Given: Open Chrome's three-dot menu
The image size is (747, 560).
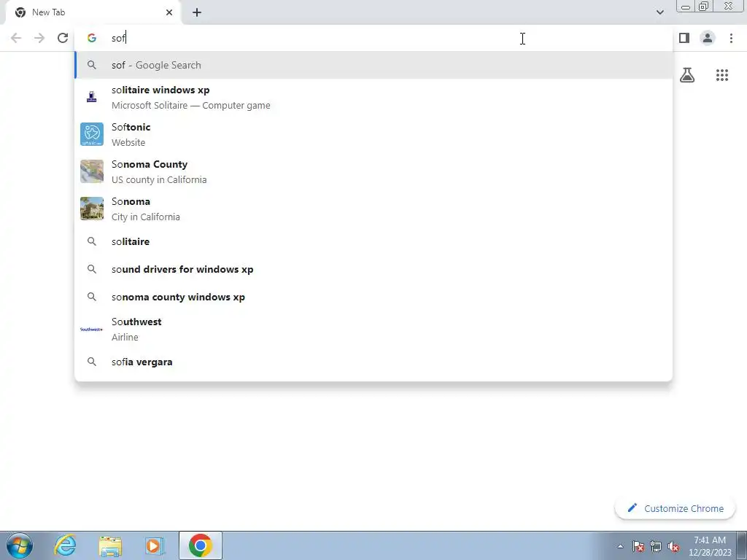Looking at the screenshot, I should click(x=731, y=38).
